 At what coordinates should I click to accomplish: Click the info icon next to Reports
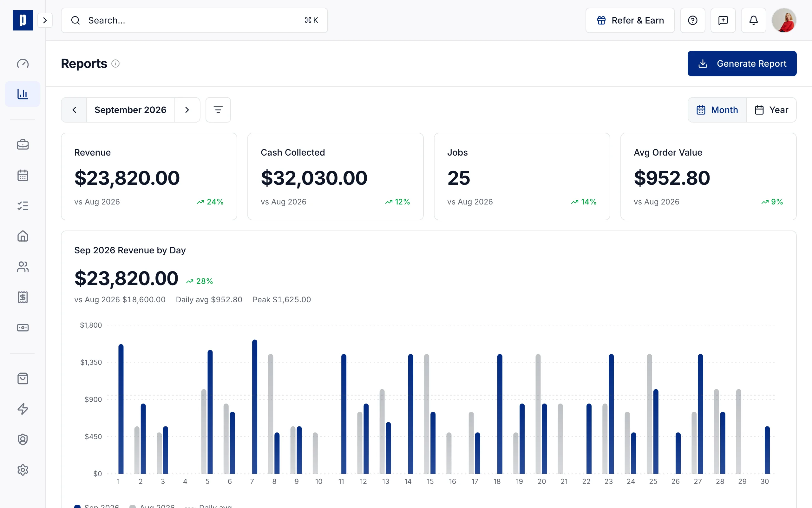115,63
